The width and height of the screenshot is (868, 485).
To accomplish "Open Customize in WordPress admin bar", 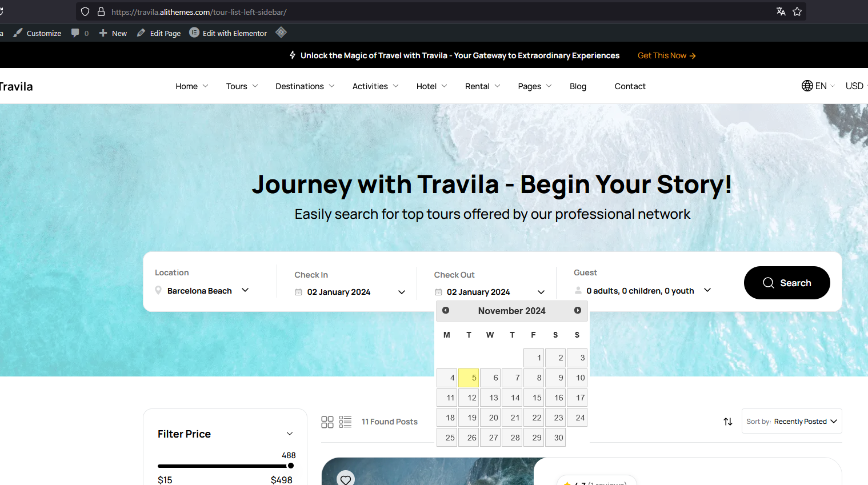I will click(37, 33).
